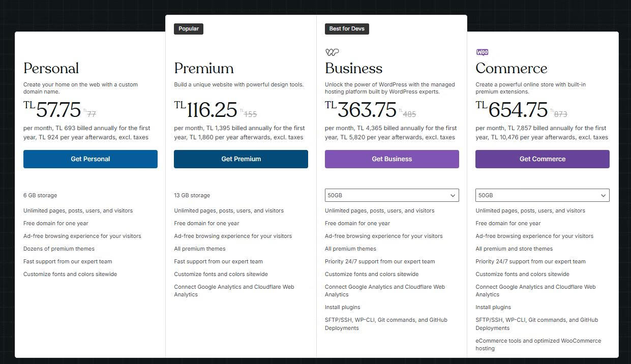Click the Woo logo icon above Commerce
Screen dimensions: 631x364
(x=482, y=52)
